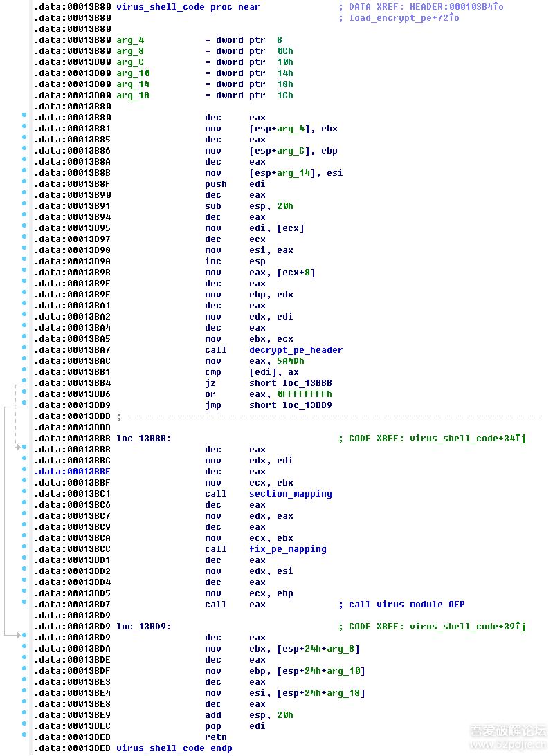The height and width of the screenshot is (756, 553).
Task: Select stack variable arg_C definition
Action: point(130,62)
